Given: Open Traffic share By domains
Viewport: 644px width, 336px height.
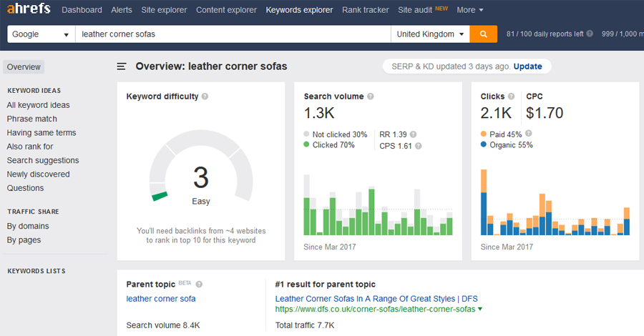Looking at the screenshot, I should (x=28, y=226).
